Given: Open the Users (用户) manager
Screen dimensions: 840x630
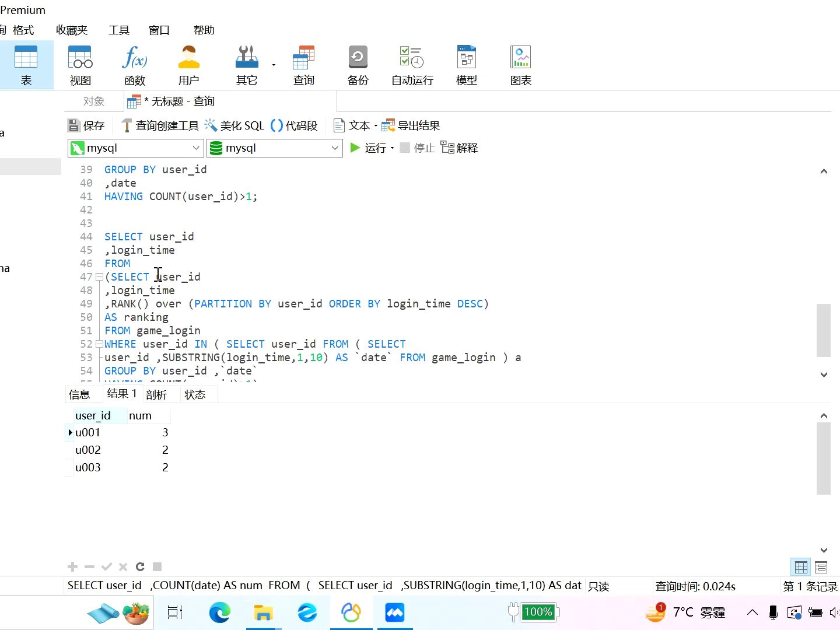Looking at the screenshot, I should click(189, 64).
